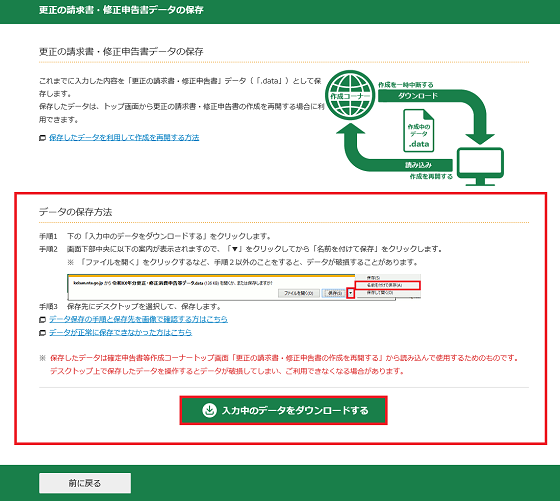560x501 pixels.
Task: Click the globe 作成コーナー icon
Action: tap(350, 95)
